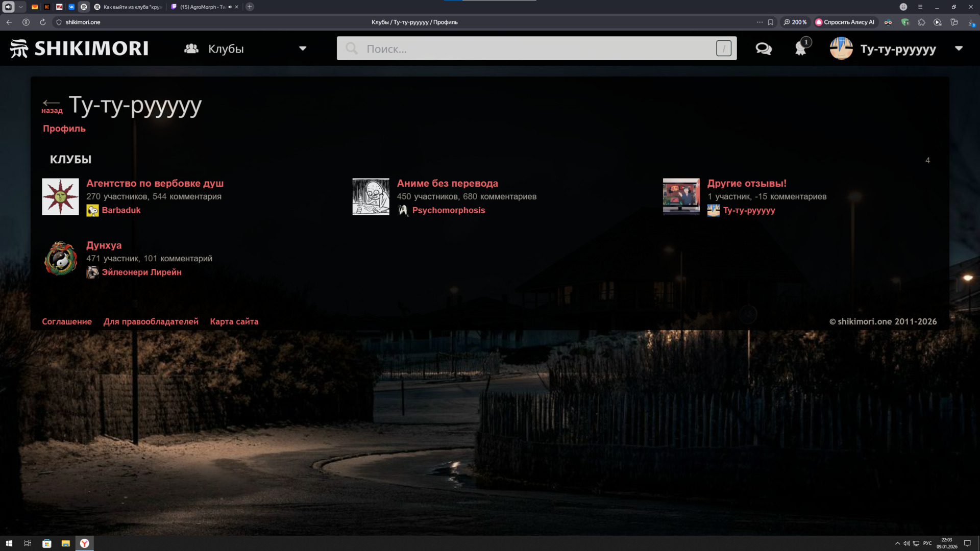This screenshot has height=551, width=980.
Task: Open the browser extensions puzzle icon
Action: point(921,22)
